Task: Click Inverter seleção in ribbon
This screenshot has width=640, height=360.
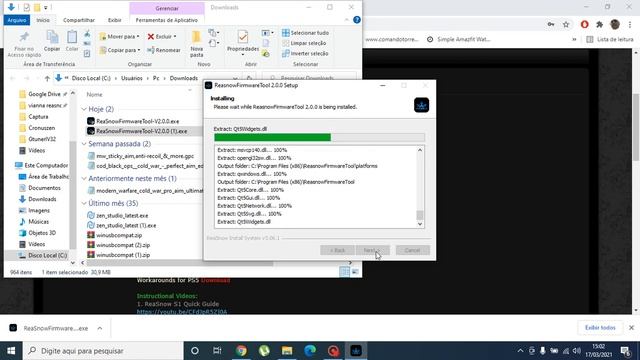Action: [x=305, y=53]
